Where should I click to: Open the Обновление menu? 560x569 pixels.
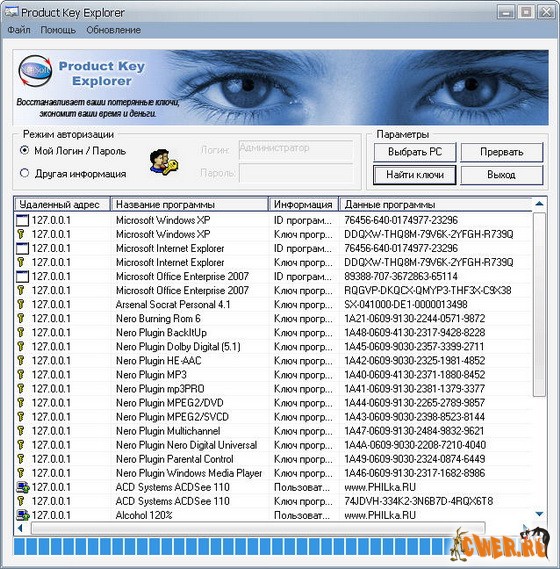tap(113, 30)
